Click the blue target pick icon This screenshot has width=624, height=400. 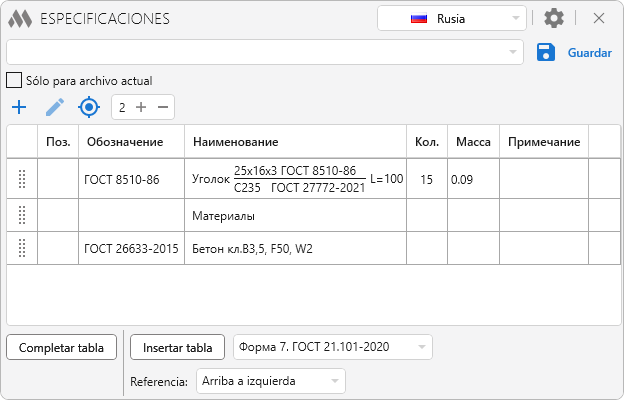[x=90, y=107]
